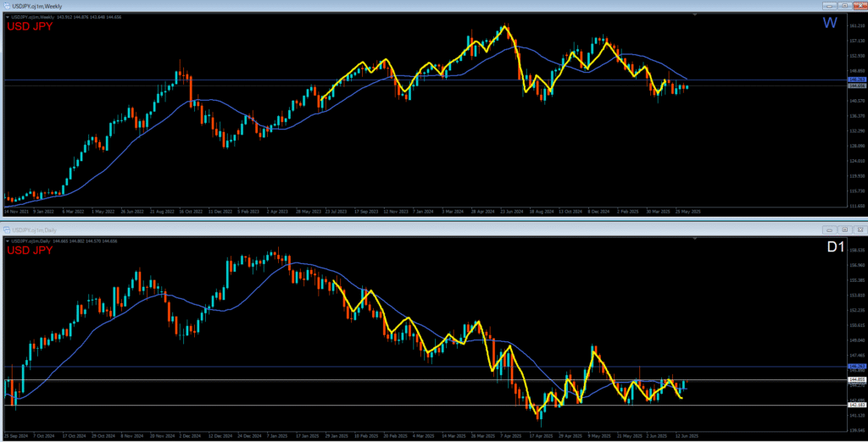This screenshot has width=868, height=442.
Task: Click the 144.855 price tag on Daily axis
Action: click(x=858, y=379)
